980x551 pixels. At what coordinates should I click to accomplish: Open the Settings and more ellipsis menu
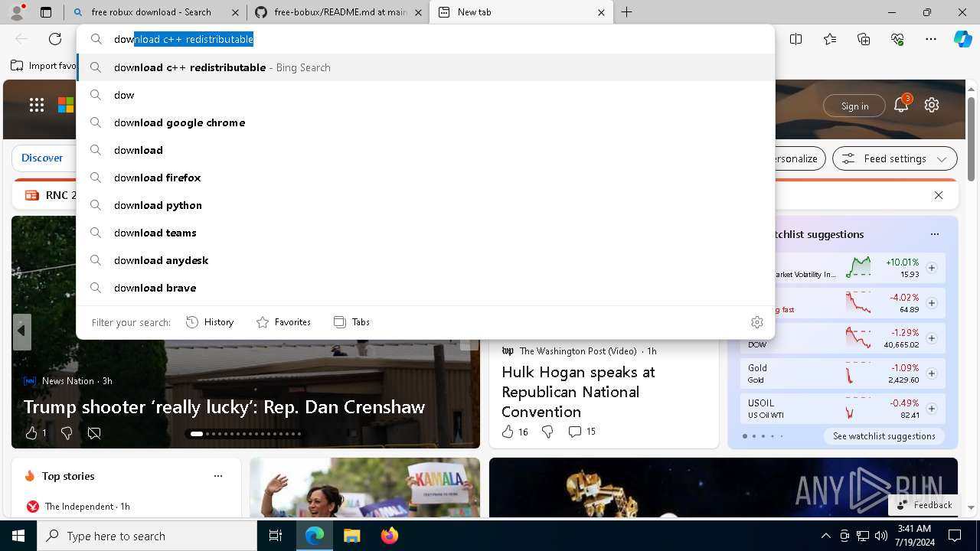931,39
